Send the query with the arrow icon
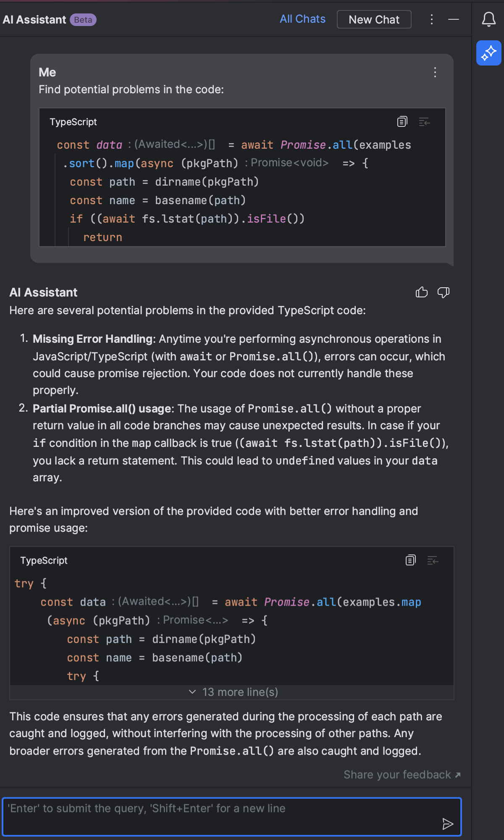This screenshot has height=840, width=504. [x=448, y=824]
